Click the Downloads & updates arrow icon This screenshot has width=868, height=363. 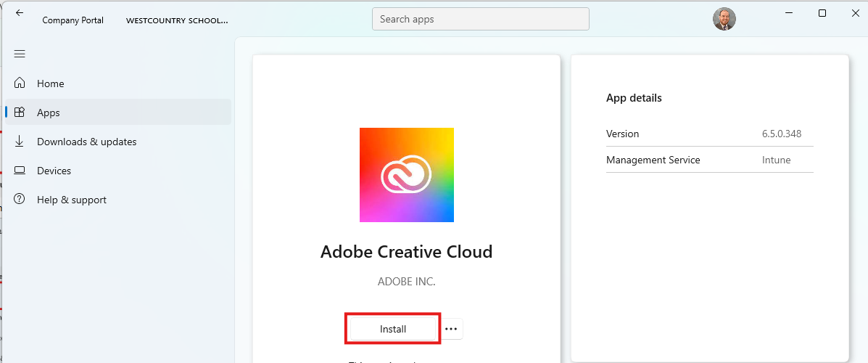pos(20,142)
